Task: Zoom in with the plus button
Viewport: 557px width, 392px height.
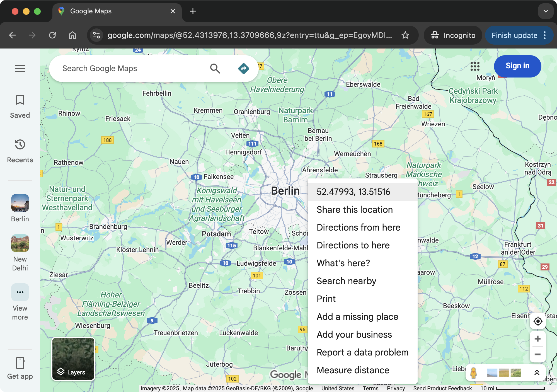Action: coord(538,339)
